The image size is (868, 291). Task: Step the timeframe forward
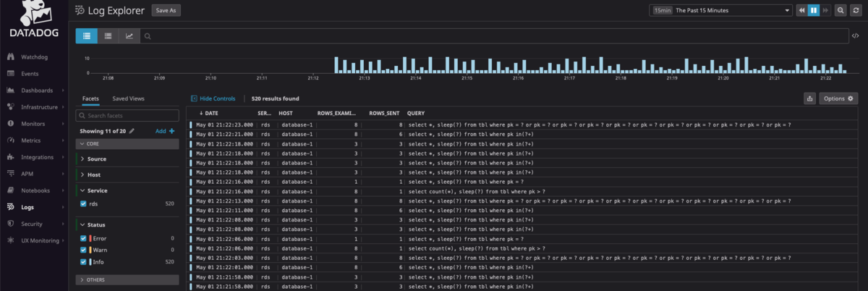pos(825,10)
